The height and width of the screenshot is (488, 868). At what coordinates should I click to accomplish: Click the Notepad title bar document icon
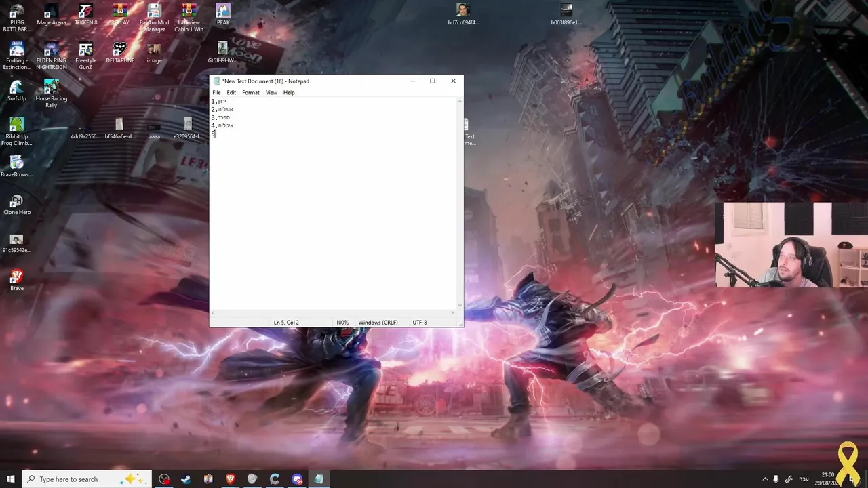(217, 81)
